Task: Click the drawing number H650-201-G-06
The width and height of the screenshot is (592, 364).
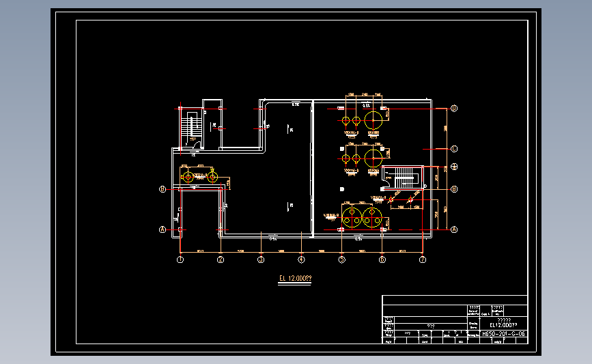Action: click(x=504, y=334)
